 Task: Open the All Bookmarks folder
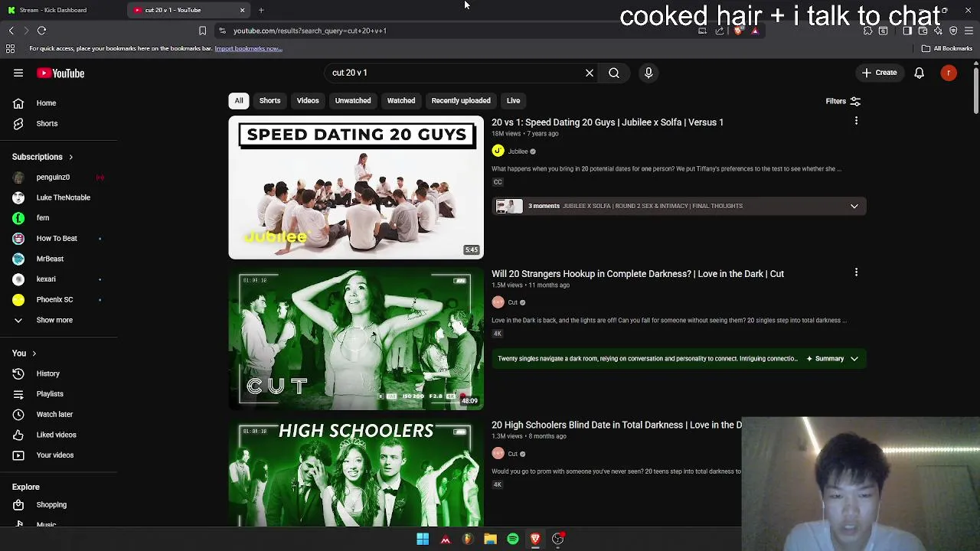[x=947, y=48]
